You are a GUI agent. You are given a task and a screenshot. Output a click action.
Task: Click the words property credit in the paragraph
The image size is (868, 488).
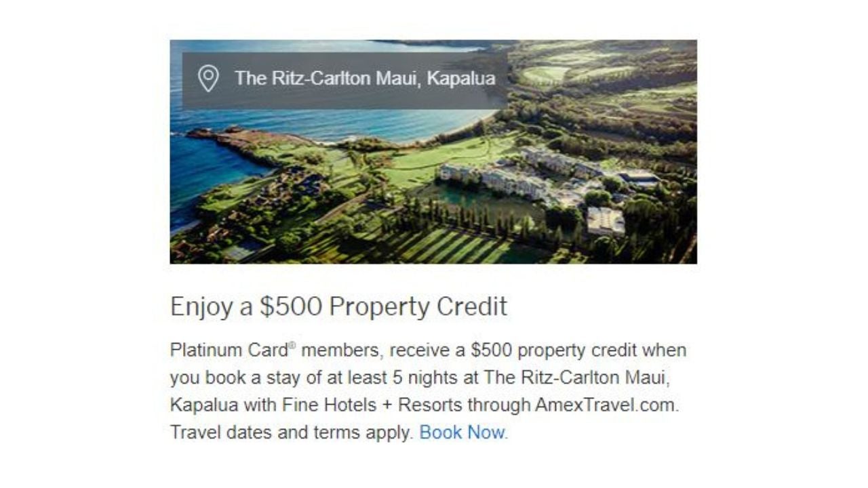578,350
